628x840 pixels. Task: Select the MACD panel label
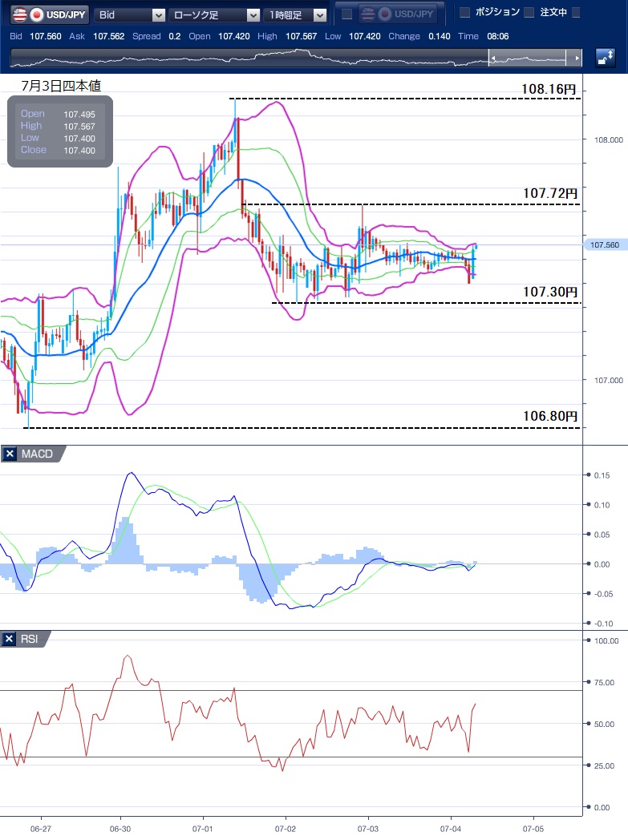[x=37, y=454]
